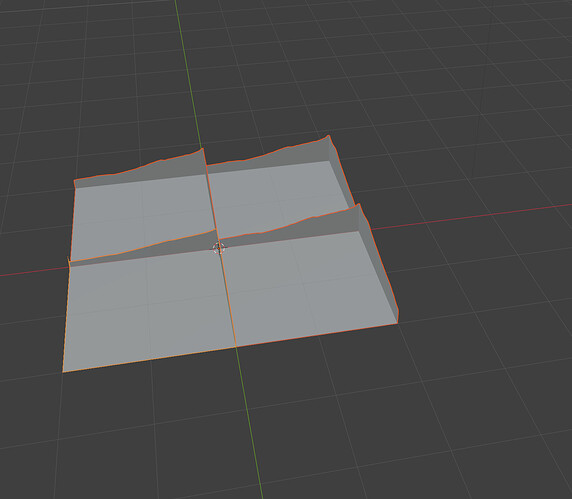This screenshot has height=499, width=572.
Task: Select the right side wall of the rear quadrant
Action: pyautogui.click(x=341, y=171)
